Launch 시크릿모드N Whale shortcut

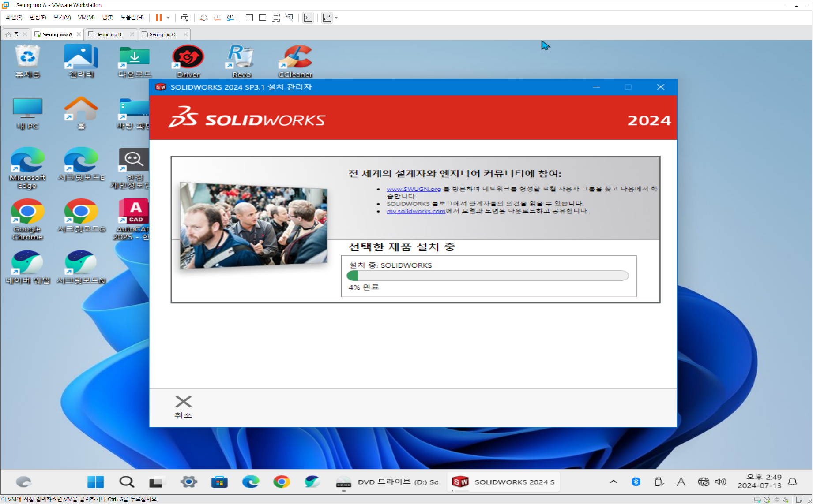pyautogui.click(x=81, y=267)
